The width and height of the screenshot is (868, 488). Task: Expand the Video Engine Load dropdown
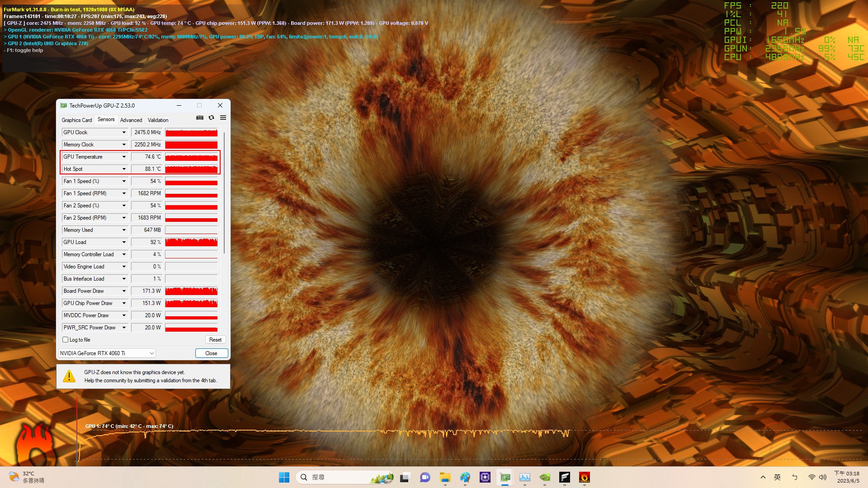click(x=124, y=267)
